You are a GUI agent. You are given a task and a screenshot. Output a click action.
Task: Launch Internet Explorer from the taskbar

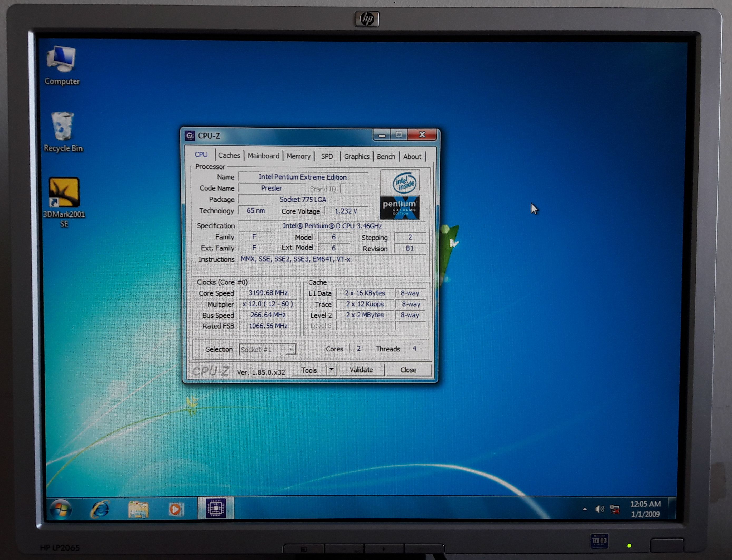tap(100, 509)
